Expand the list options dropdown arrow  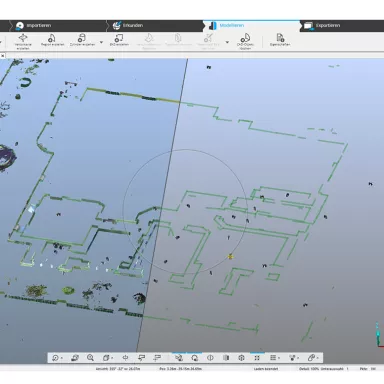pyautogui.click(x=279, y=358)
